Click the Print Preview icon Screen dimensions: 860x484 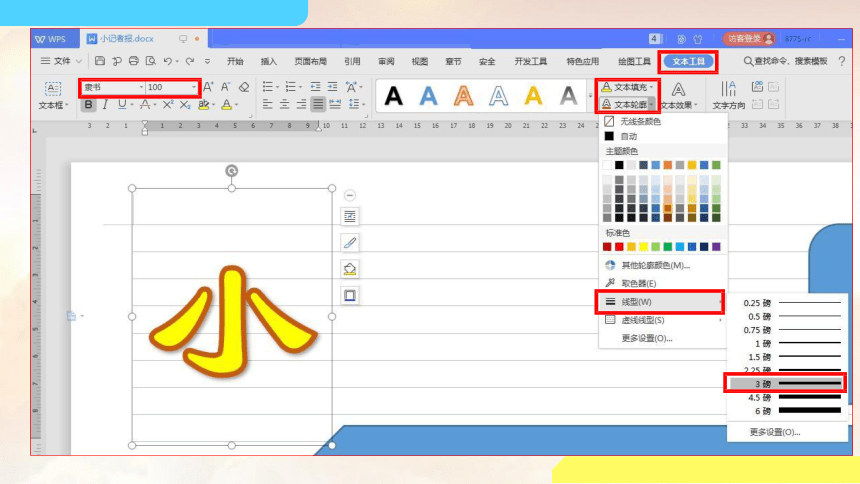click(150, 61)
